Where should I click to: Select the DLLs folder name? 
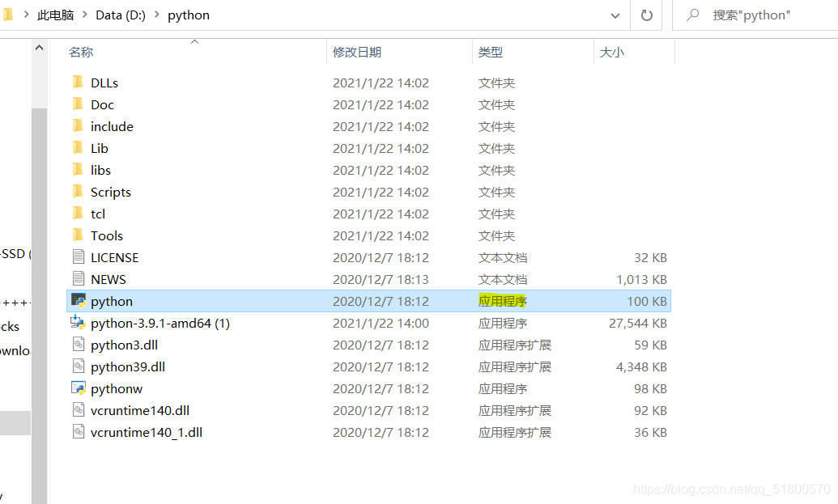[x=104, y=83]
